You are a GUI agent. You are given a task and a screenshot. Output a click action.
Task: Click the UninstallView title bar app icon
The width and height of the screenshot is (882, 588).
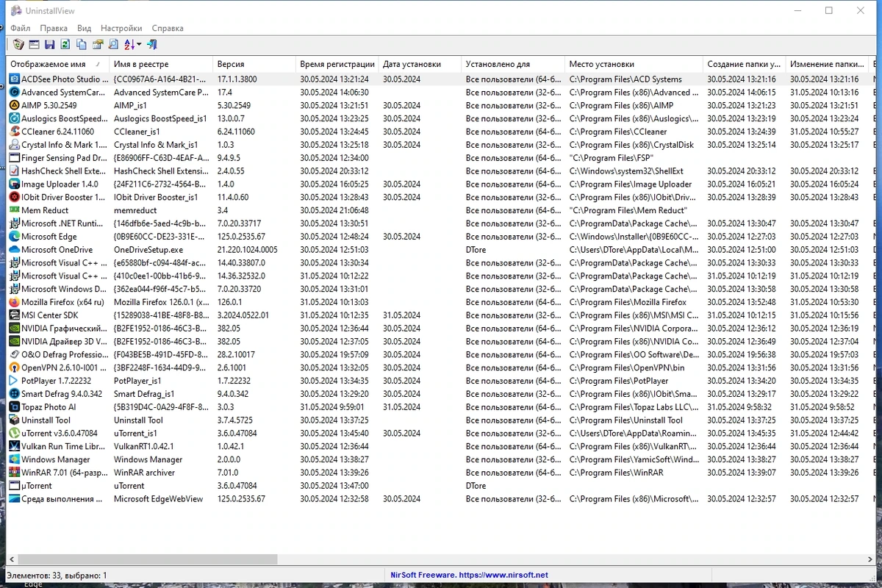pos(16,11)
